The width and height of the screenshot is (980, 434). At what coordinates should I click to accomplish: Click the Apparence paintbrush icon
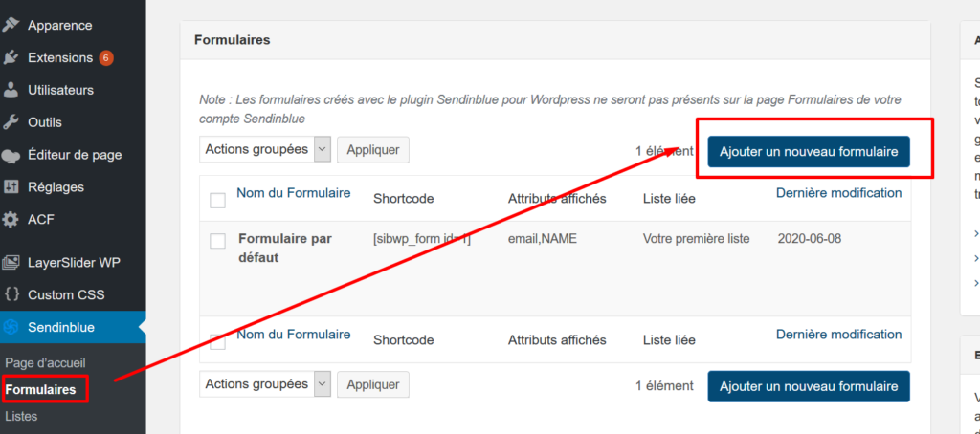pos(11,25)
